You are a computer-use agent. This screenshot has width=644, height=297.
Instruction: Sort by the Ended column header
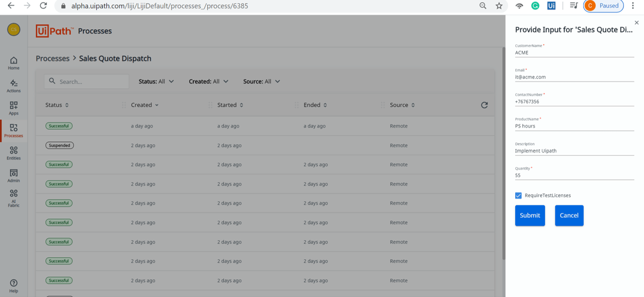tap(315, 105)
